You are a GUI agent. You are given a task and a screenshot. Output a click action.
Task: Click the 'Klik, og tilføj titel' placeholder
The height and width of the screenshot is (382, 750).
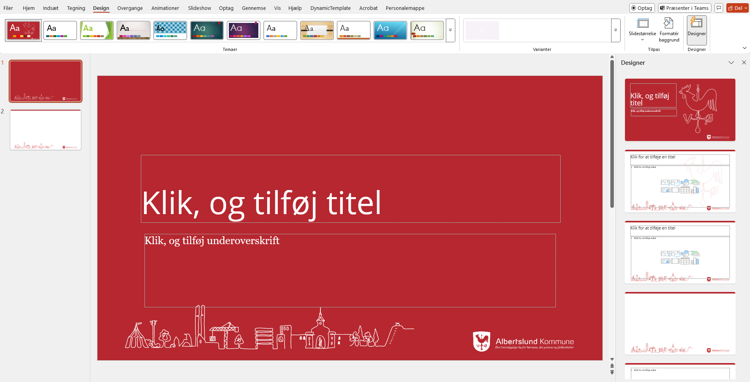tap(351, 189)
